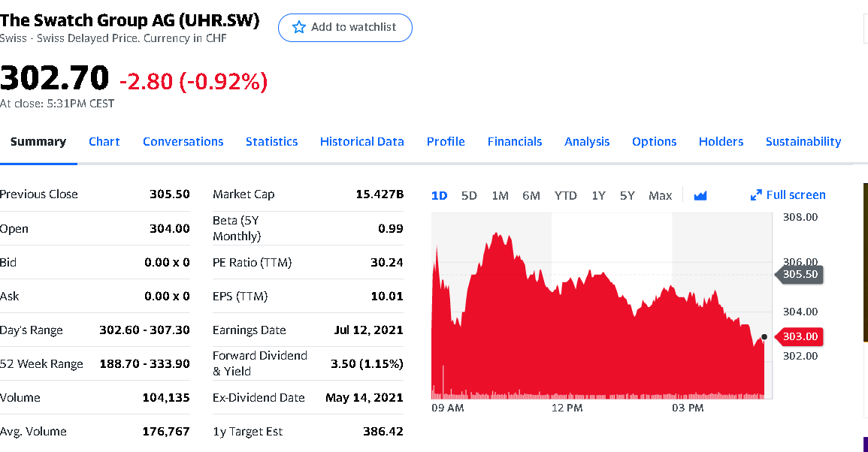Click the 308.00 chart axis label

point(800,218)
